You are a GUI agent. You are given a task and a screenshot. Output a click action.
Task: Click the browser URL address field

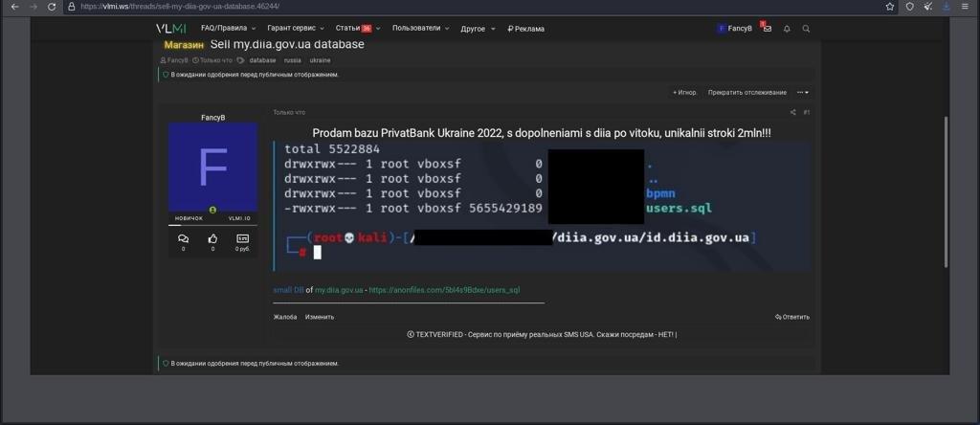(472, 7)
